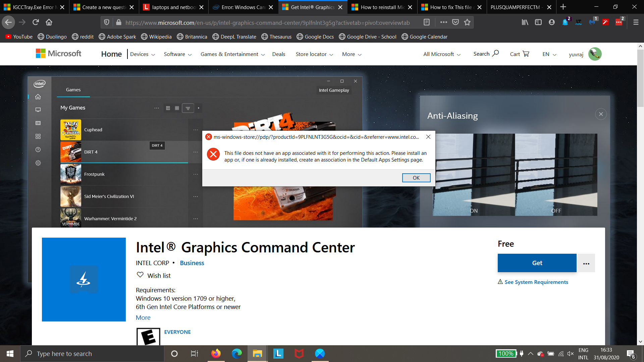This screenshot has height=362, width=644.
Task: Click the page vertical scrollbar thumb
Action: coord(640,78)
